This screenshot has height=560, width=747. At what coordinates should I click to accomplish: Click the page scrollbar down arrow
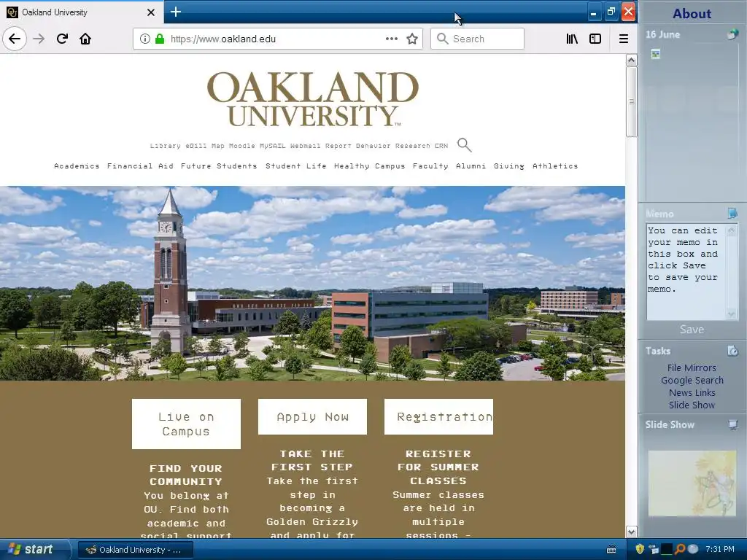(x=631, y=532)
